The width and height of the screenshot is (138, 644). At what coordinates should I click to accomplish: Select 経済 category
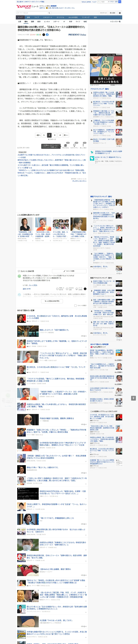[39, 21]
